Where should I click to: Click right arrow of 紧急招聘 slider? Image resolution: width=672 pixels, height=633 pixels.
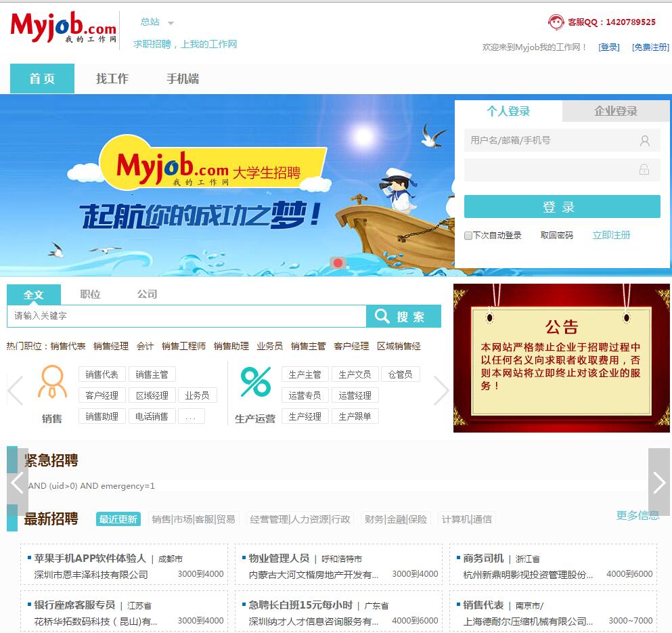click(x=658, y=483)
